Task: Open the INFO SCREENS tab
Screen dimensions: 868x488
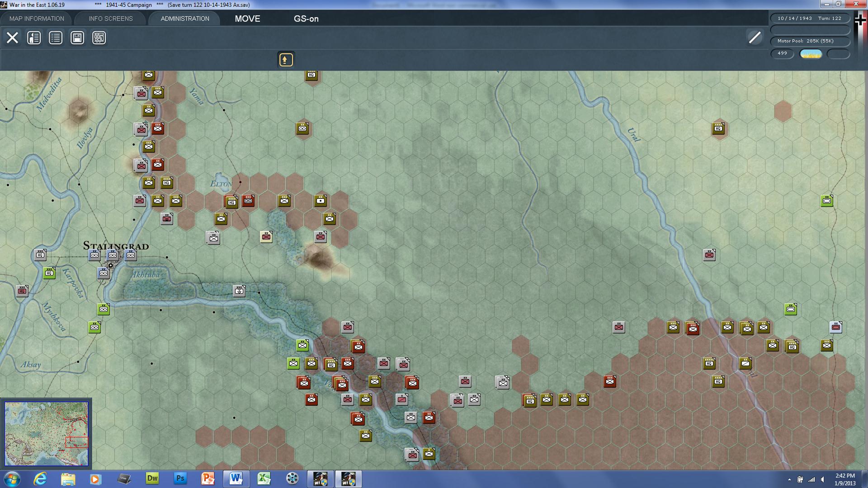Action: click(111, 19)
